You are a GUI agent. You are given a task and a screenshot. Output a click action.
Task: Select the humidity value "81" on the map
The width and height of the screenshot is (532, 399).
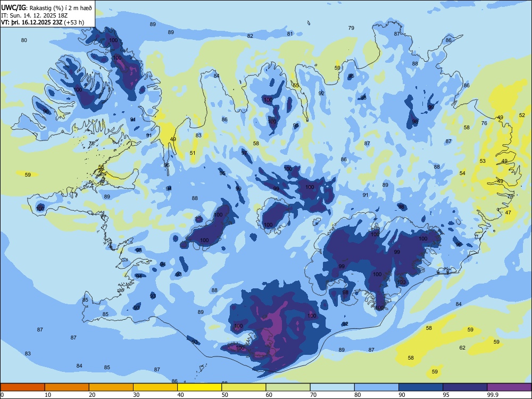[290, 34]
